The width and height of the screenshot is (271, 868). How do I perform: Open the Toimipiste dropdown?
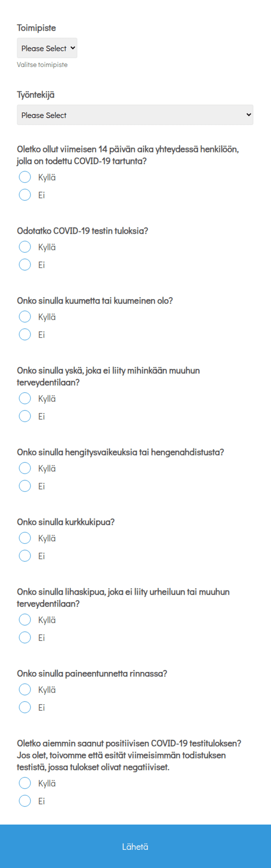(47, 48)
